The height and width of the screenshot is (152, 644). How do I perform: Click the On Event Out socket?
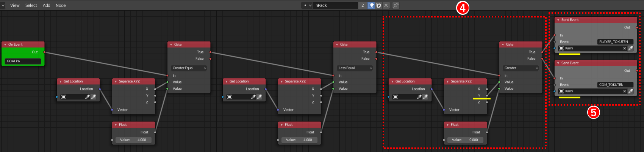pos(45,52)
